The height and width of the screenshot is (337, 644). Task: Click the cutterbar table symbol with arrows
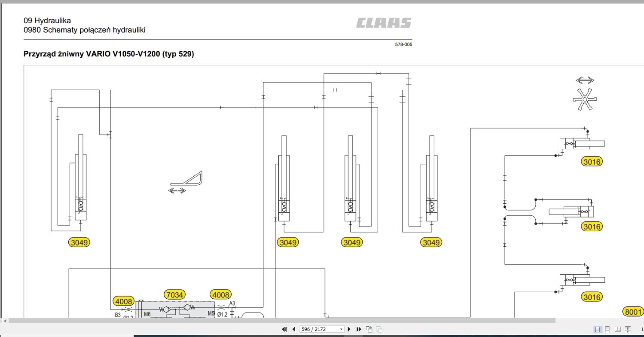pyautogui.click(x=186, y=182)
